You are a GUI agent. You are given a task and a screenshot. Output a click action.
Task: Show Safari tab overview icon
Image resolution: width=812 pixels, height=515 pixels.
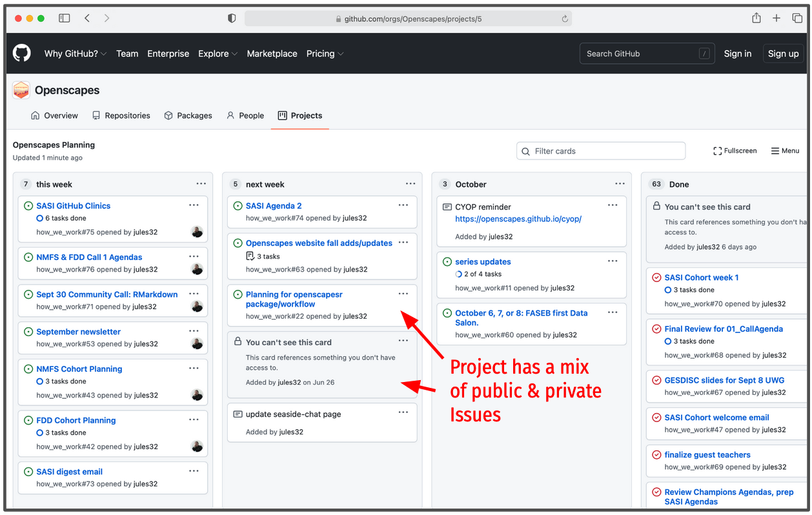coord(797,19)
